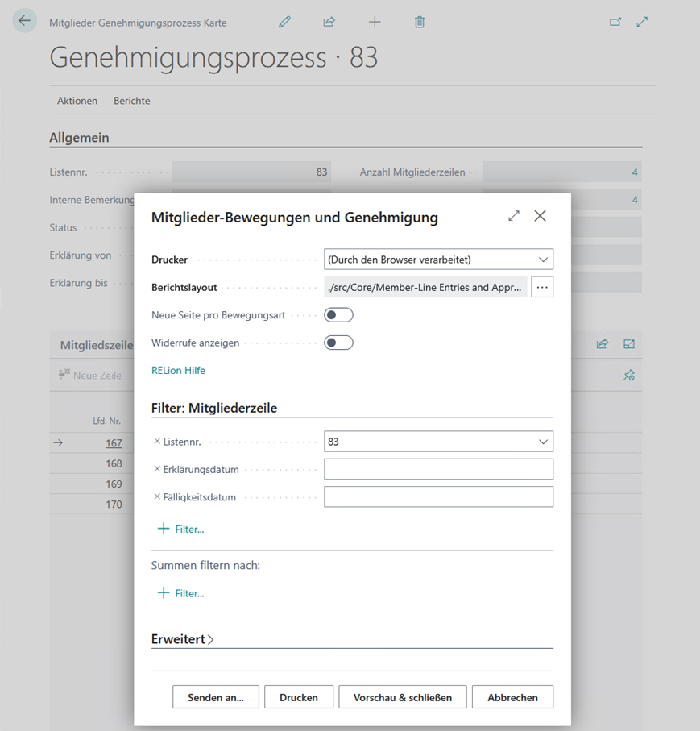Select the Edit (pencil) icon in the top toolbar
Image resolution: width=700 pixels, height=731 pixels.
pos(284,22)
